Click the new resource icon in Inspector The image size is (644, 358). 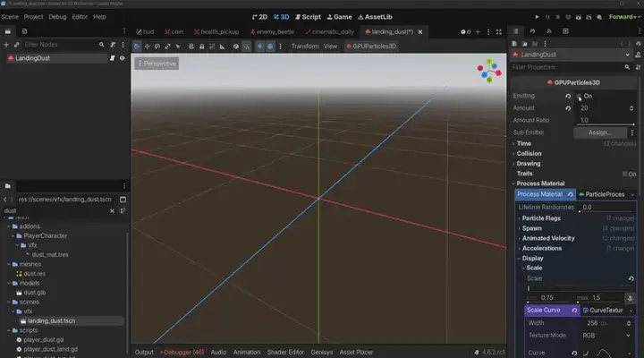(514, 44)
